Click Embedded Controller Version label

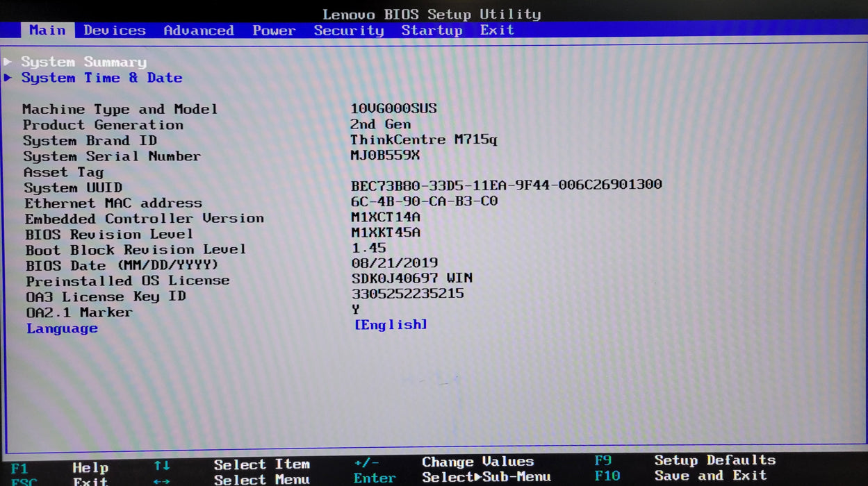[145, 219]
